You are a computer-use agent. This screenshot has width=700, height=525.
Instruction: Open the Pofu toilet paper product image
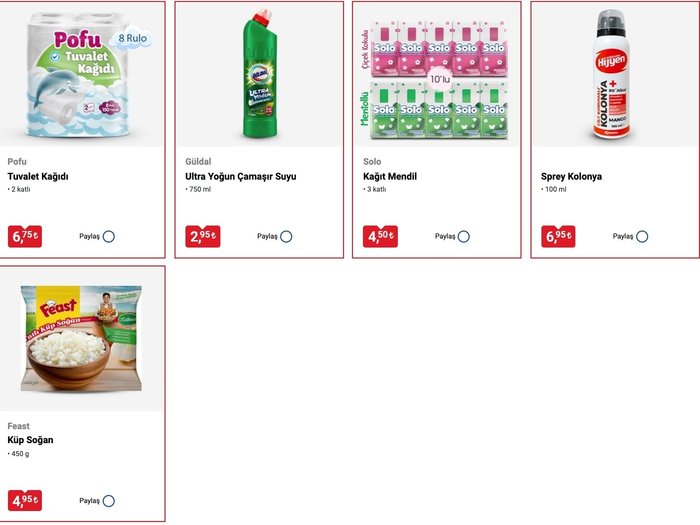82,74
